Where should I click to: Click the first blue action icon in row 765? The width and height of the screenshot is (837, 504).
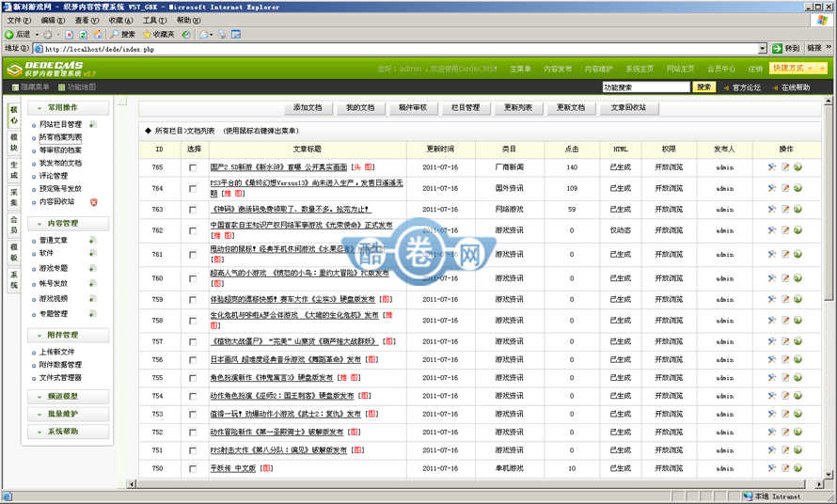(771, 167)
